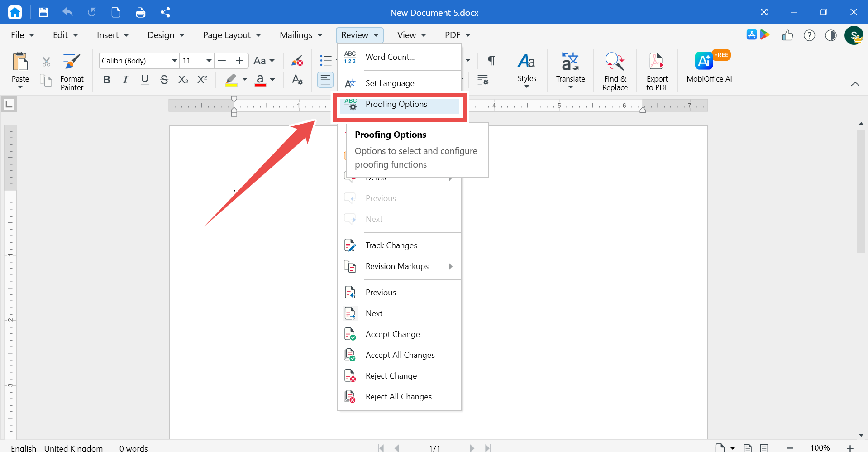Increase font size with plus button
This screenshot has height=452, width=868.
[240, 61]
